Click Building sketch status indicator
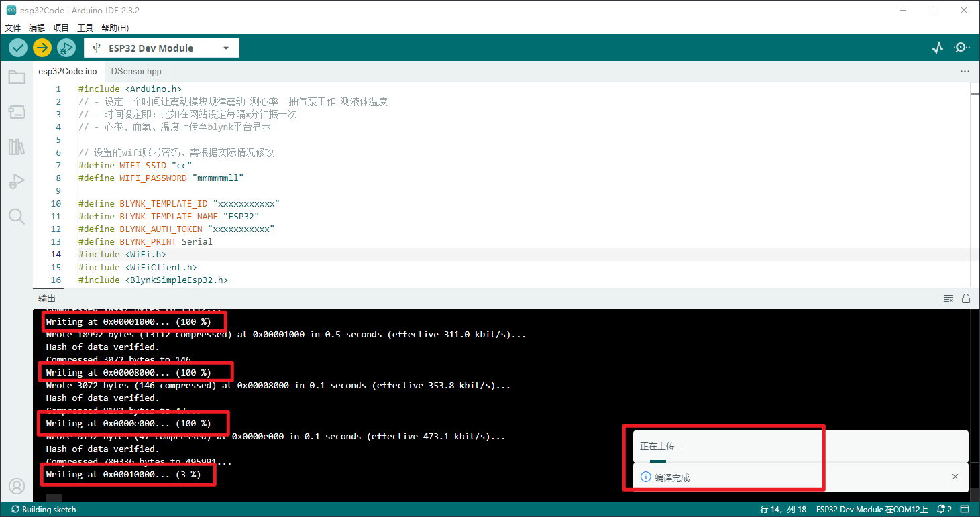The image size is (980, 517). pyautogui.click(x=44, y=510)
